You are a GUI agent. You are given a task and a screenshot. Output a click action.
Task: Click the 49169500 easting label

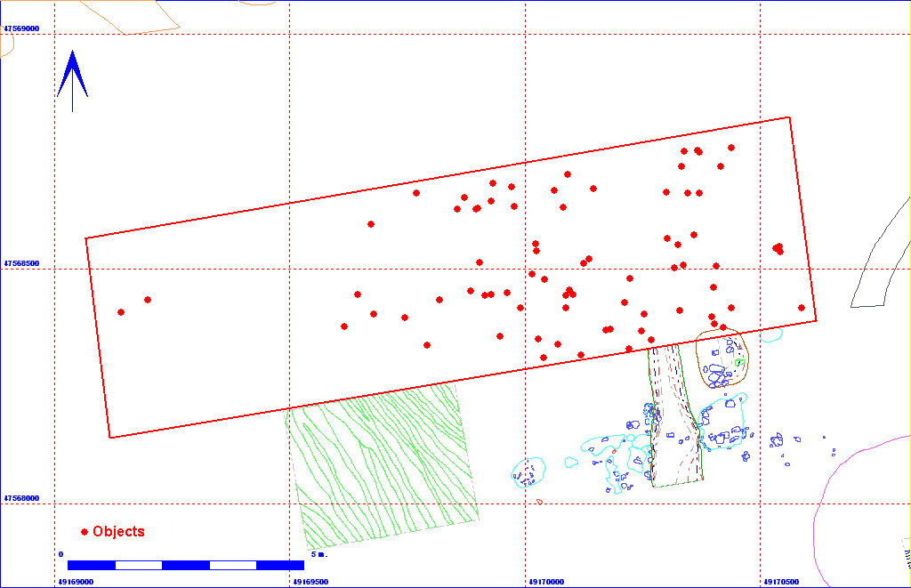point(310,582)
